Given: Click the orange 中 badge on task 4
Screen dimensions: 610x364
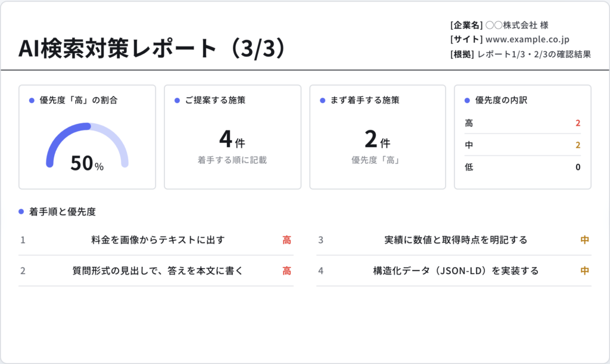Looking at the screenshot, I should point(585,270).
